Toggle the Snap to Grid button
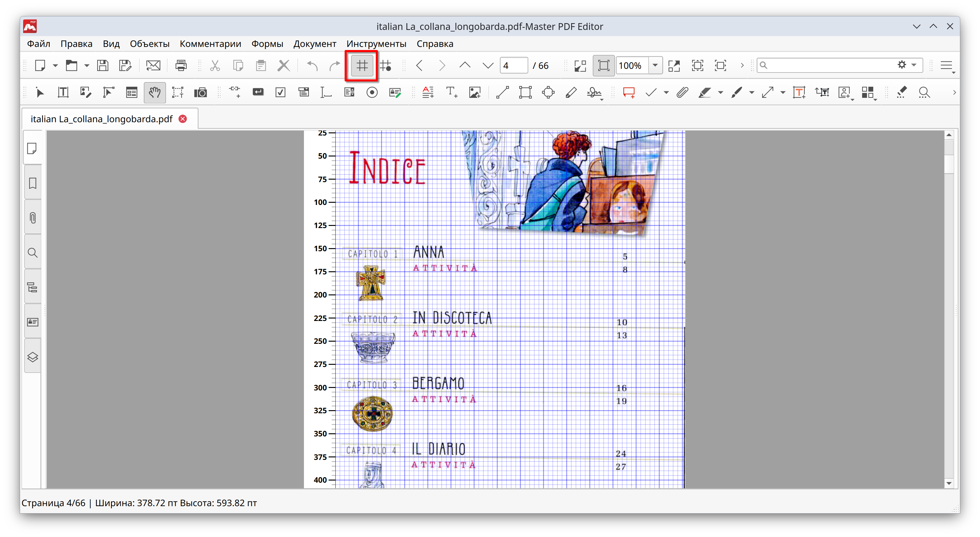Viewport: 980px width, 537px height. pos(385,65)
